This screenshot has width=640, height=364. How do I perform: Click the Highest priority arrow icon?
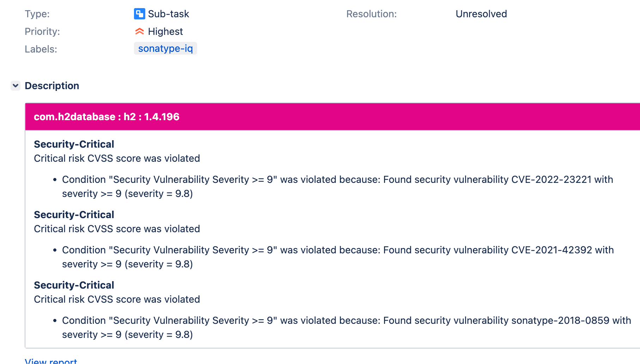click(x=139, y=31)
